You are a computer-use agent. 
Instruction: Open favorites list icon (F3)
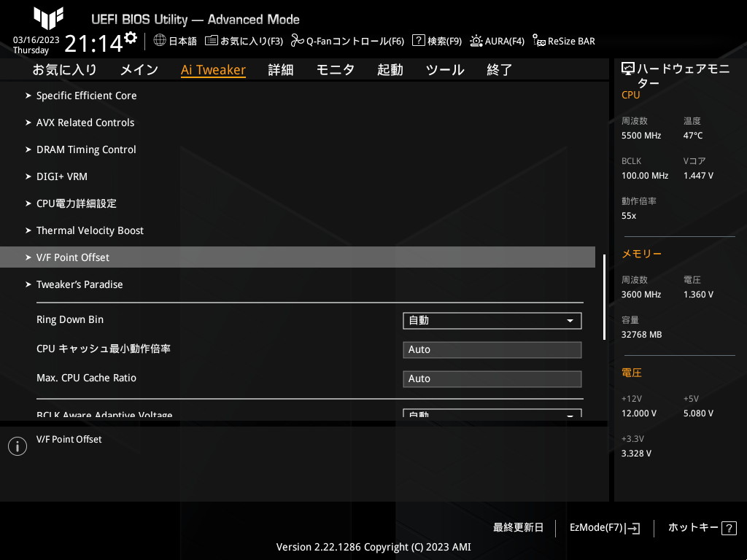click(x=211, y=41)
